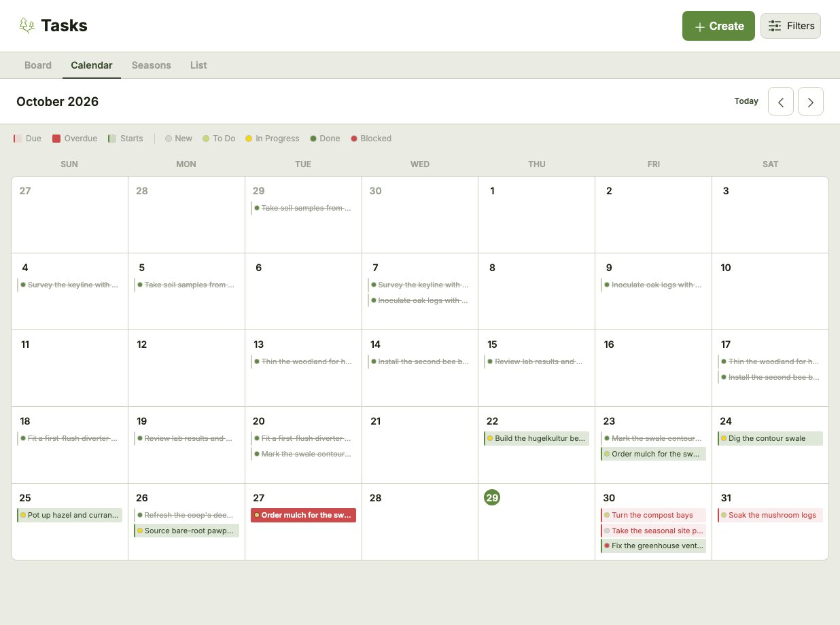The width and height of the screenshot is (840, 625).
Task: Click the In Progress legend dot
Action: (x=249, y=139)
